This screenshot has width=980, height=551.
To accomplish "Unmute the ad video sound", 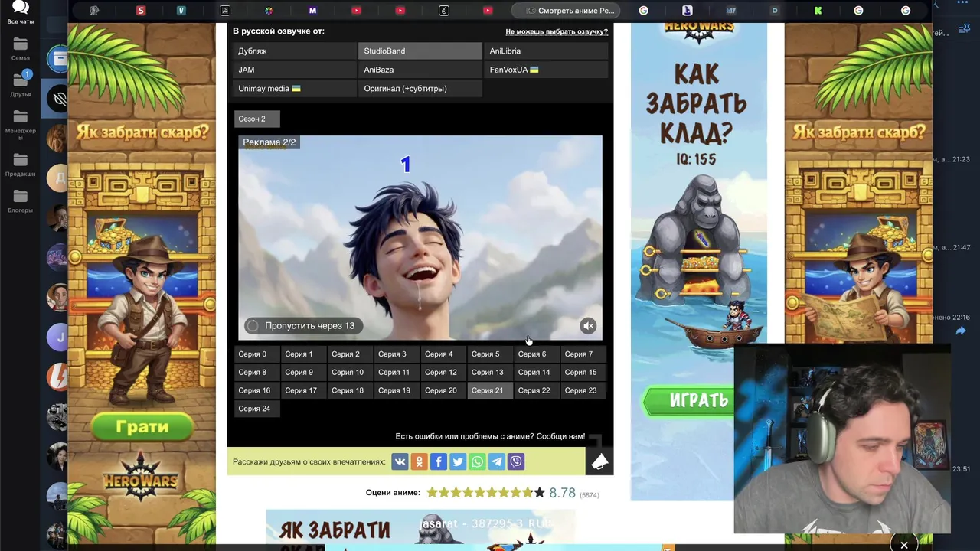I will point(588,326).
